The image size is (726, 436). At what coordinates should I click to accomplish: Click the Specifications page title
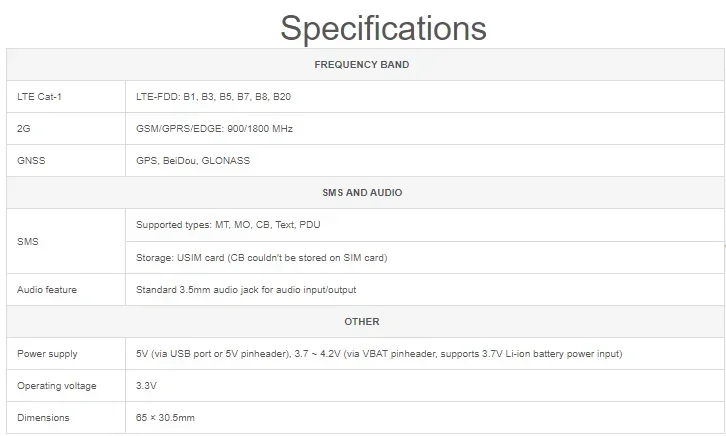point(383,28)
